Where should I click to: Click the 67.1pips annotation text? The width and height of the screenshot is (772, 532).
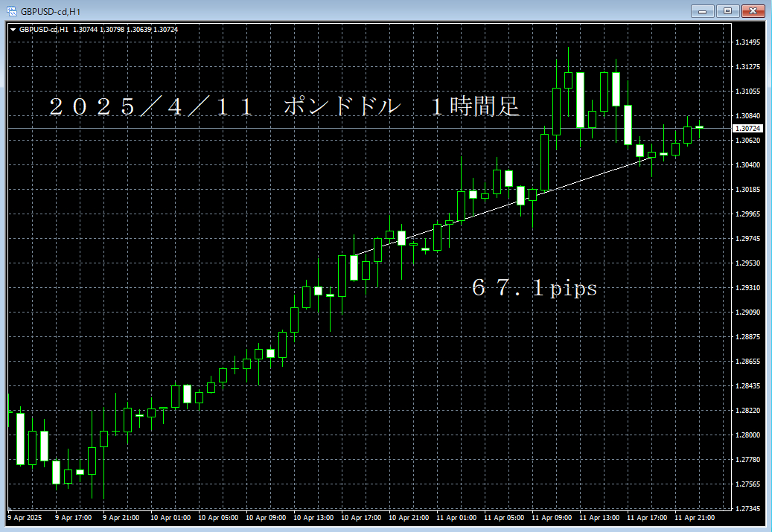coord(533,289)
